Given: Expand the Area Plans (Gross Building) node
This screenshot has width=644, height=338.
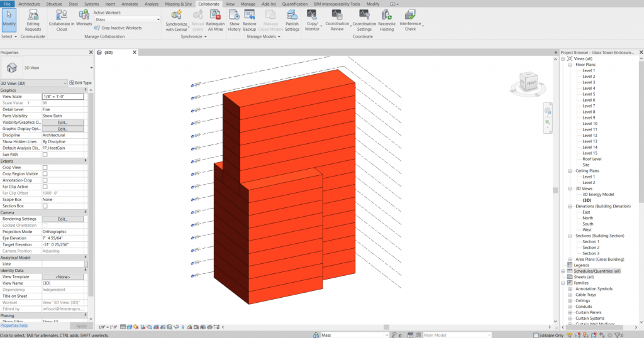Looking at the screenshot, I should (570, 259).
